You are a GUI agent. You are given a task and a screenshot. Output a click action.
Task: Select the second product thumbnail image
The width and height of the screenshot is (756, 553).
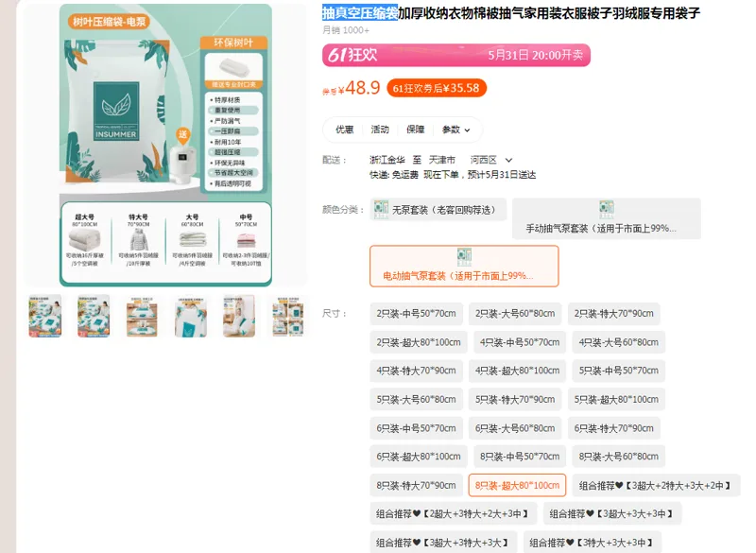[94, 316]
